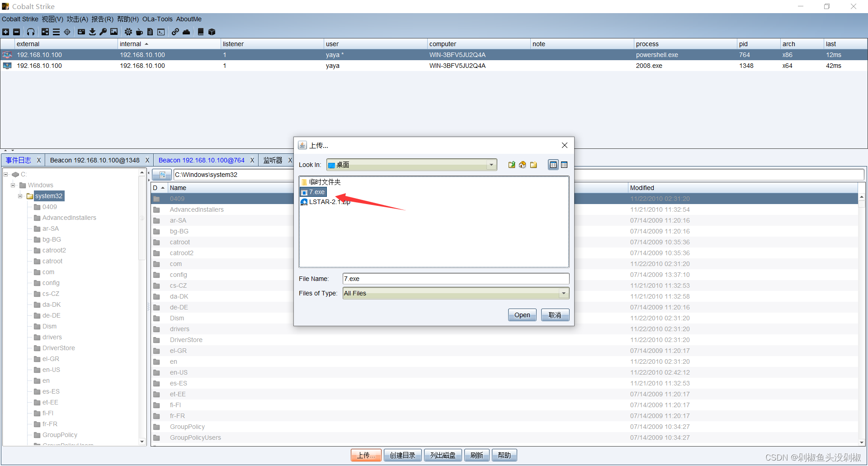Click the Java coffee cup icon
The height and width of the screenshot is (466, 868).
pos(139,32)
